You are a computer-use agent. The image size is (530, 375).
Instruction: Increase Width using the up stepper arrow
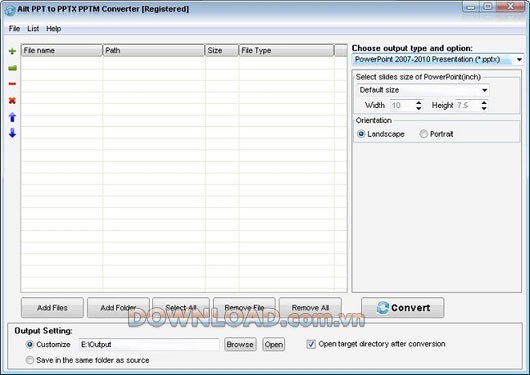pyautogui.click(x=419, y=102)
